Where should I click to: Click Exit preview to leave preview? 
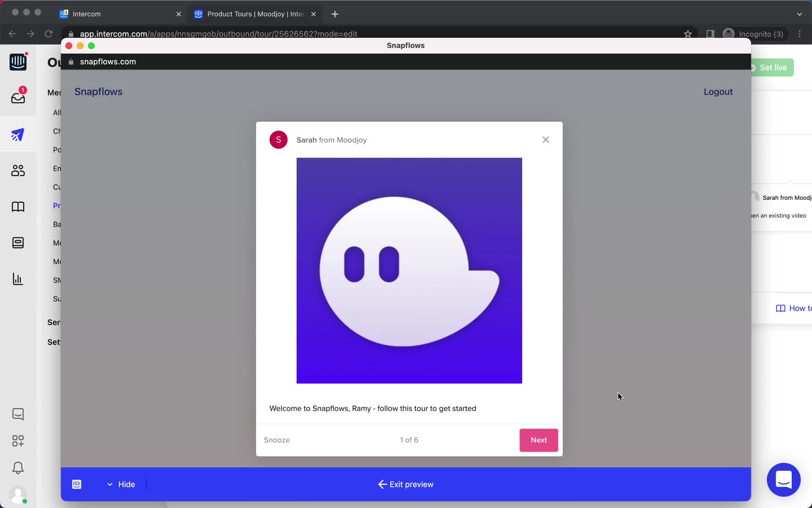point(406,485)
